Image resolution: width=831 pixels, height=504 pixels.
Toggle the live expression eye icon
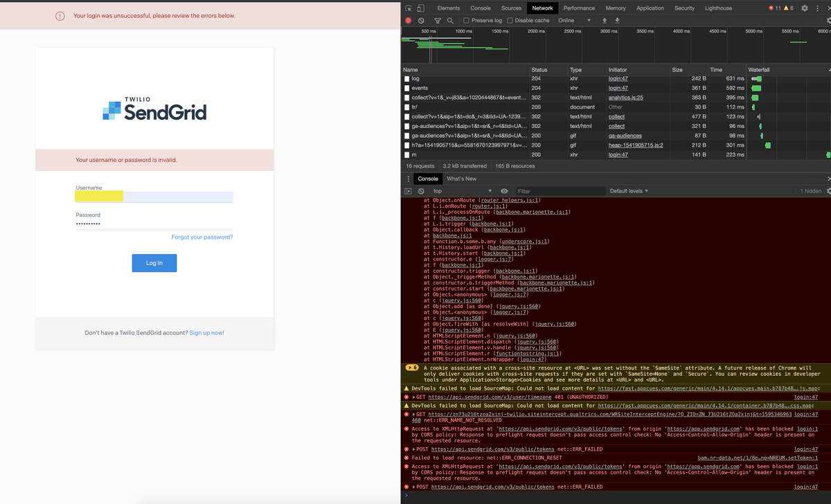(x=504, y=191)
